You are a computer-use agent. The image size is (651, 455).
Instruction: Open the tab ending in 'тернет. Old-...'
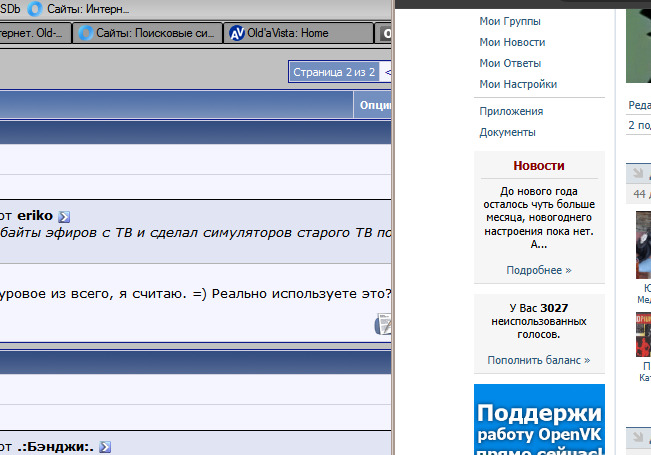click(35, 33)
